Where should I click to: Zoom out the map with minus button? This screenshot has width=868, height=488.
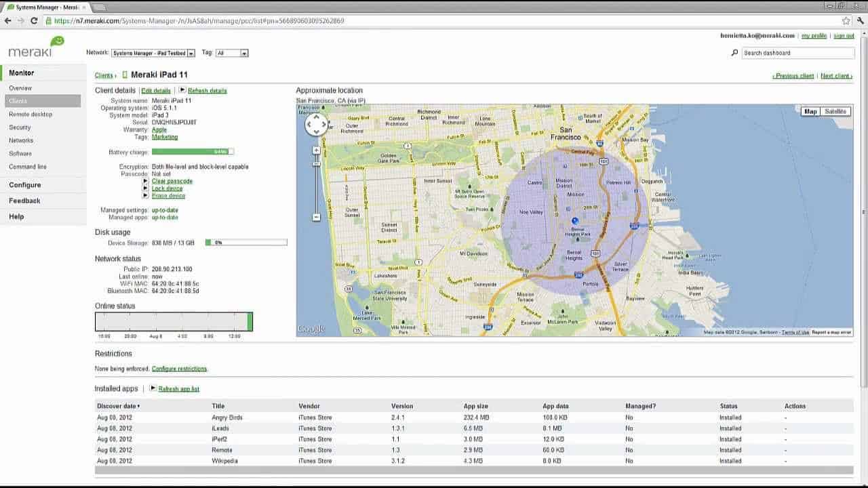coord(316,217)
